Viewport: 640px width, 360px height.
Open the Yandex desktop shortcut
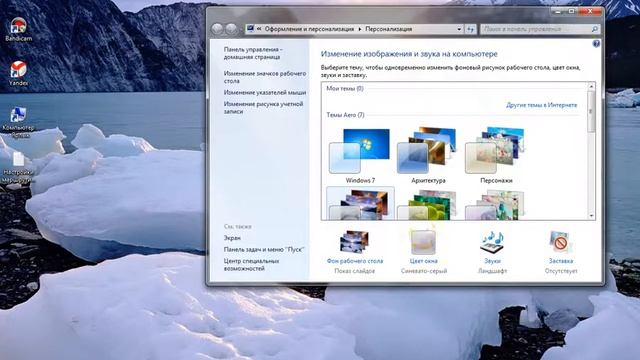click(19, 73)
